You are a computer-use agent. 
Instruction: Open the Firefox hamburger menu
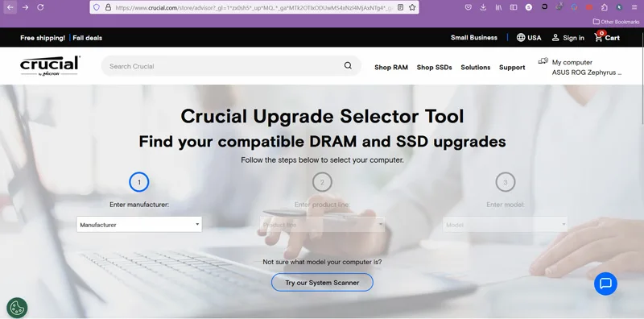click(x=634, y=7)
